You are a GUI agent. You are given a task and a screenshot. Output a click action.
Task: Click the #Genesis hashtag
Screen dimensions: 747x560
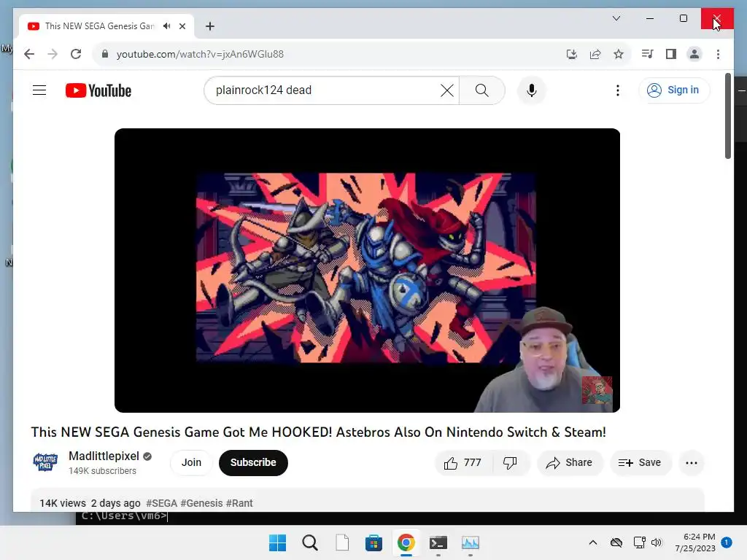coord(201,503)
